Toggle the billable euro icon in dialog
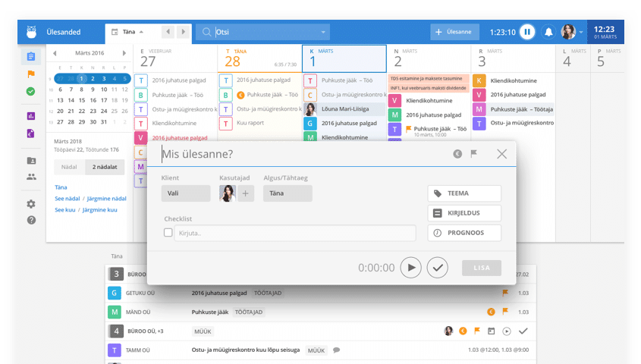 click(457, 154)
